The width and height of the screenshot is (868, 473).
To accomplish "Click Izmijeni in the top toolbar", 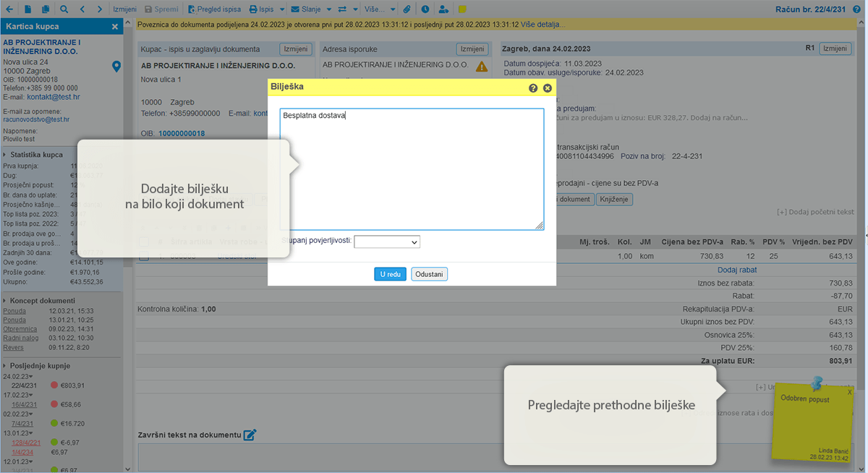I will [125, 10].
